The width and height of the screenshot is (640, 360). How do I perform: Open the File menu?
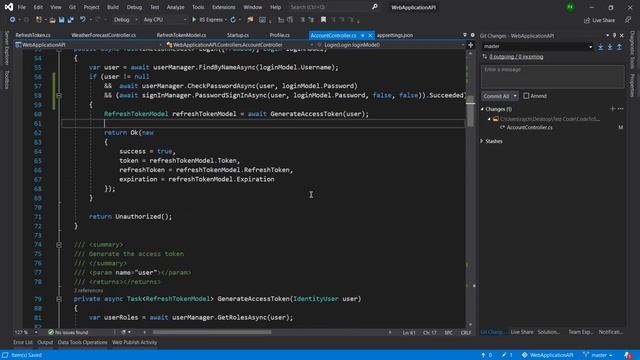coord(22,7)
